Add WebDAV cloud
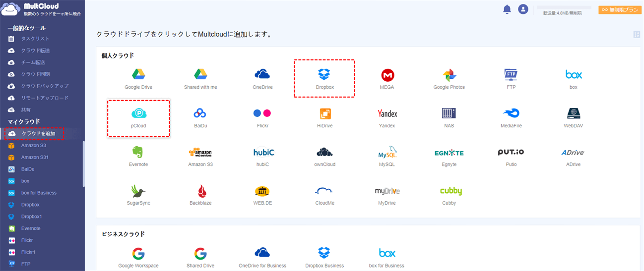644x271 pixels. click(x=574, y=118)
